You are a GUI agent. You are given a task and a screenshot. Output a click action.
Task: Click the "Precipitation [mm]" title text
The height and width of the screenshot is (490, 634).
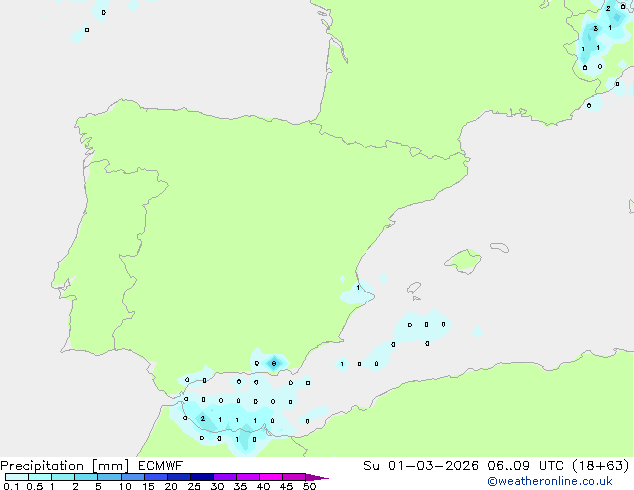tap(65, 466)
